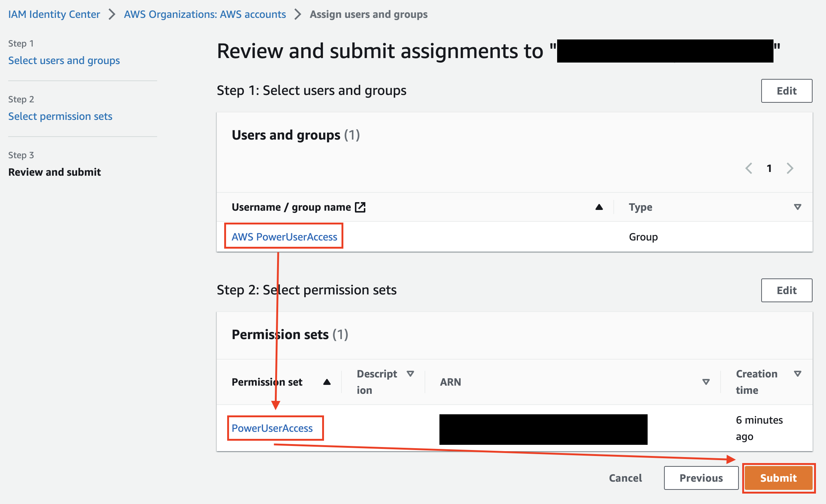Go to AWS Organizations: AWS accounts breadcrumb
The image size is (826, 504).
(x=205, y=14)
